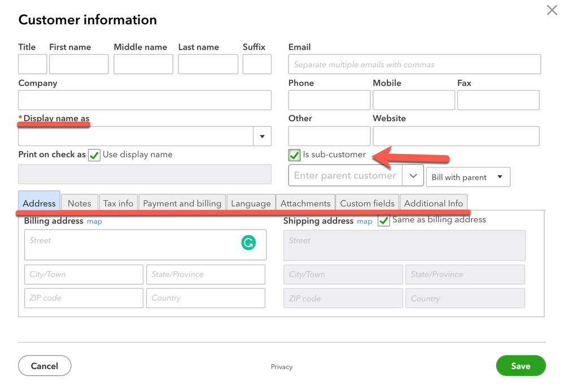Open the Bill with parent dropdown
Screen dimensions: 564x392
tap(468, 177)
